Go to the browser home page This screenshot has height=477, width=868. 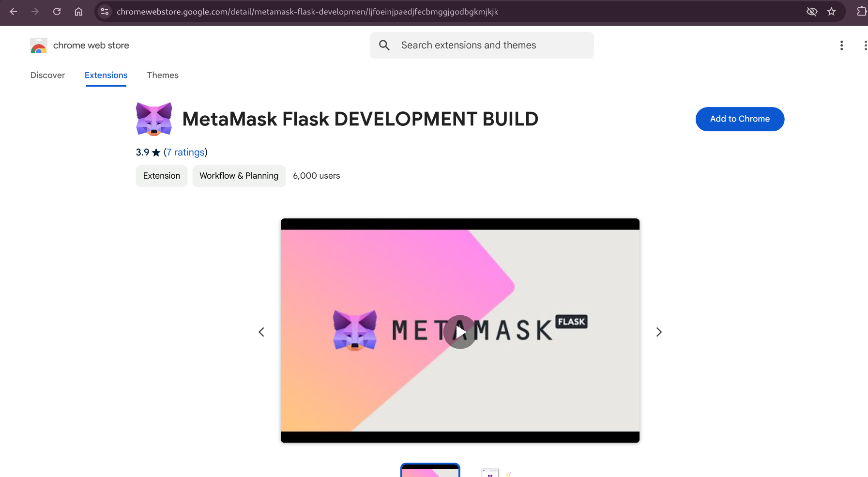click(x=79, y=11)
